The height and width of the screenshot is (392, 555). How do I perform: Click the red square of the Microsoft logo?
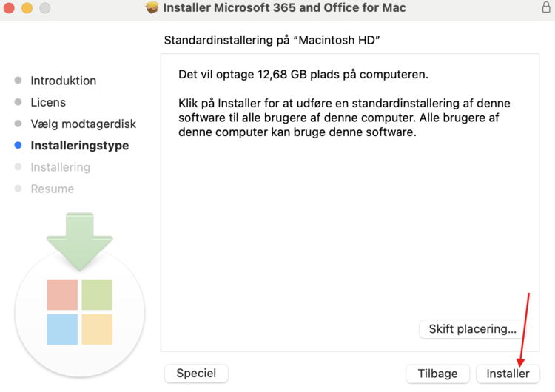[62, 294]
